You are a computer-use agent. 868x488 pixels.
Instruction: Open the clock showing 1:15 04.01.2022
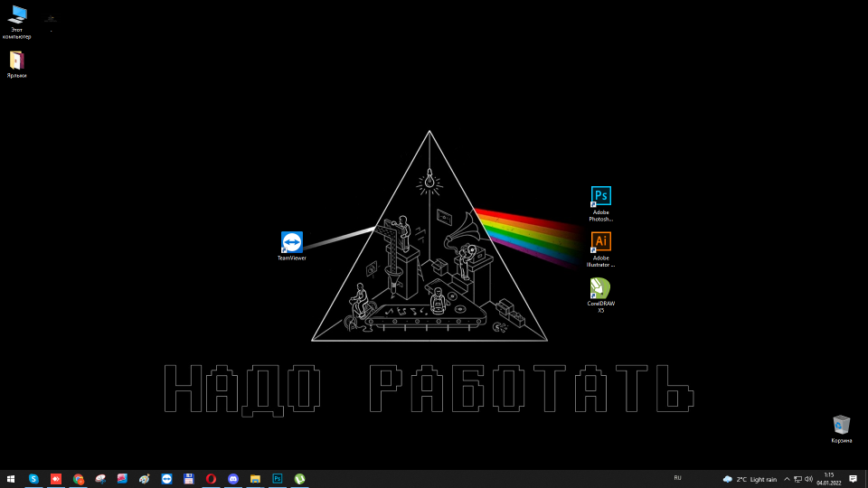tap(829, 479)
